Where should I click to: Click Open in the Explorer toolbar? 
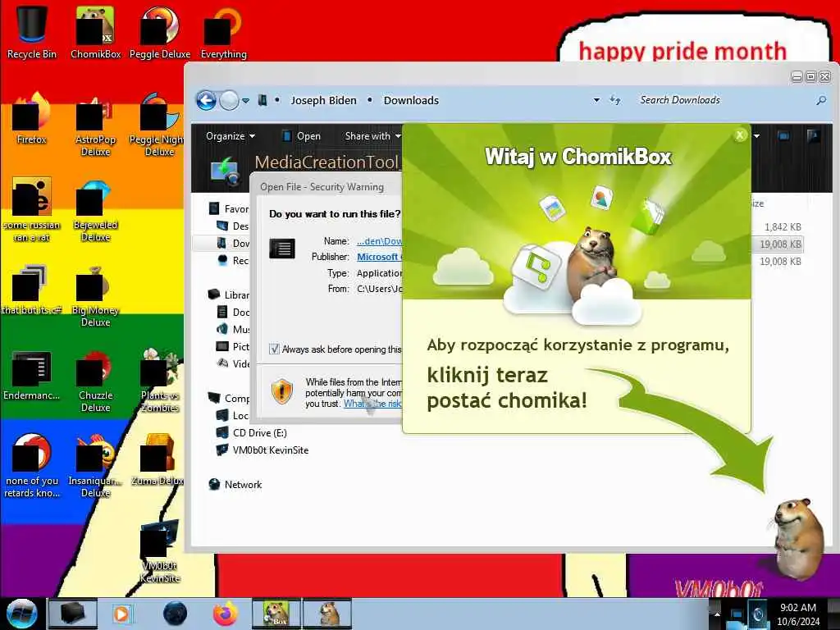point(301,136)
